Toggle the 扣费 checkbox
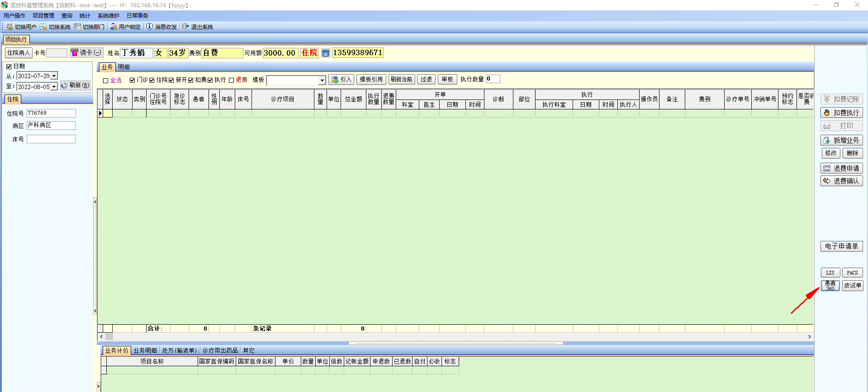Screen dimensions: 868x392 191,80
